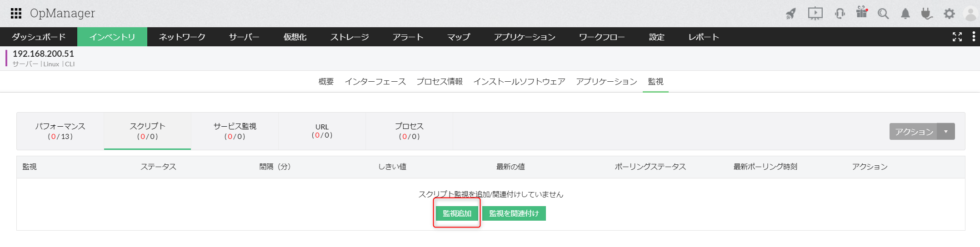Screen dimensions: 980x247
Task: Open the ダッシュボード menu
Action: [x=39, y=37]
